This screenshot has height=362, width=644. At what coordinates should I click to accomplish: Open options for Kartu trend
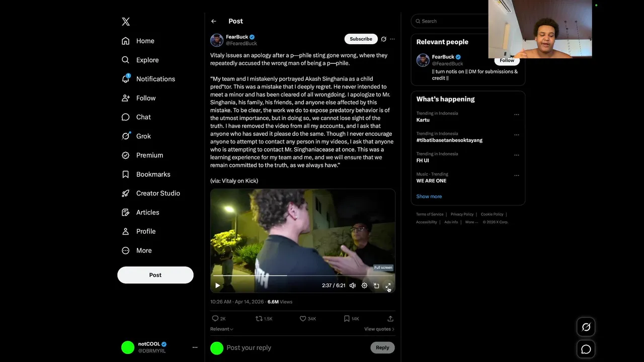click(x=516, y=115)
